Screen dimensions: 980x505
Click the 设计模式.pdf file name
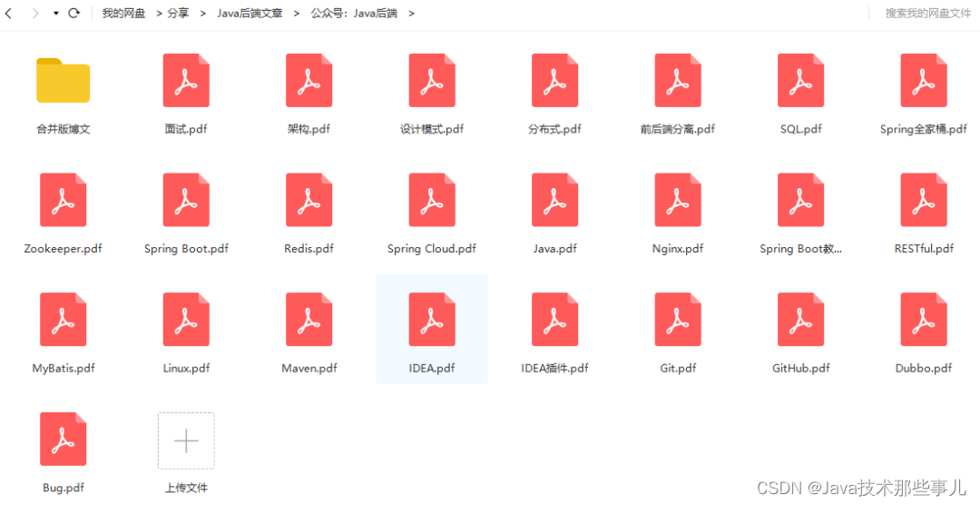tap(432, 129)
